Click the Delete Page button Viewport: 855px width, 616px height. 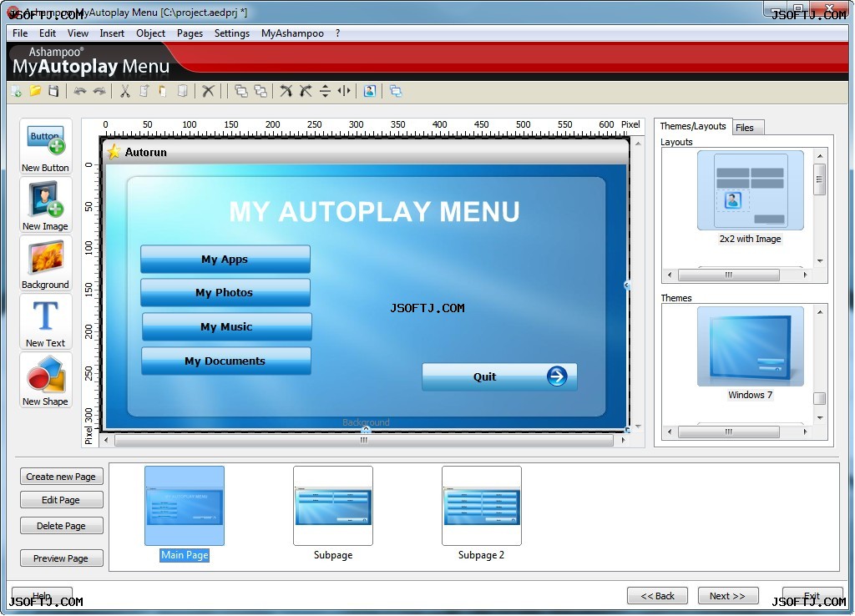point(61,526)
